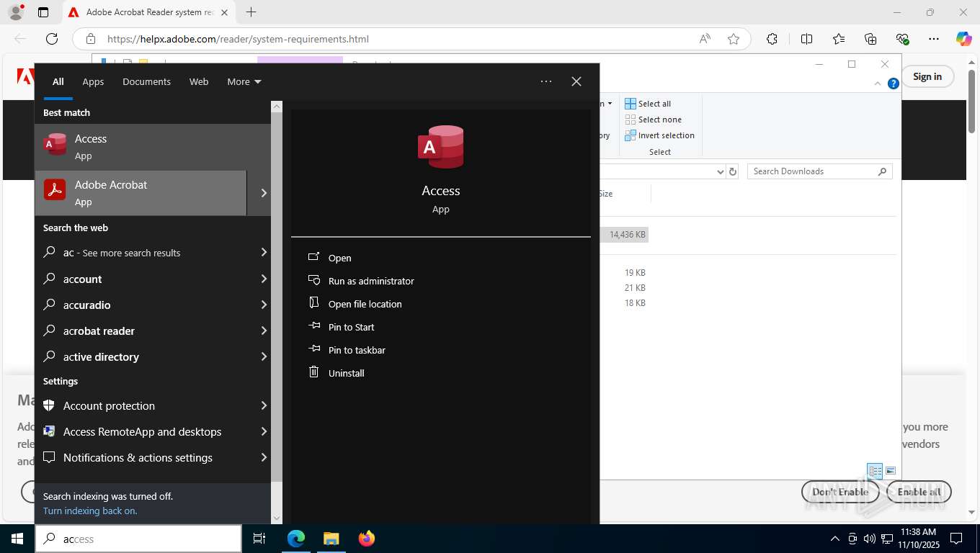The image size is (980, 553).
Task: Refresh the Edge browser page
Action: (52, 39)
